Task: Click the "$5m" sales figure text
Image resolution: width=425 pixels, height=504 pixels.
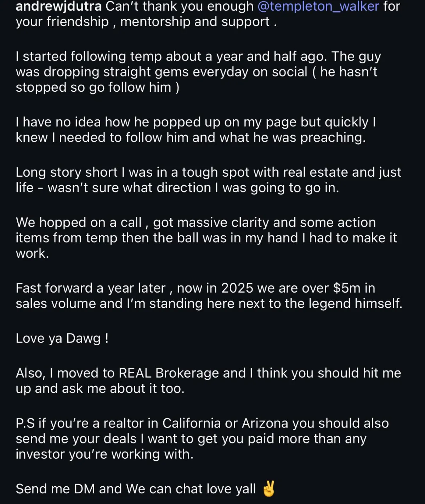Action: [347, 288]
